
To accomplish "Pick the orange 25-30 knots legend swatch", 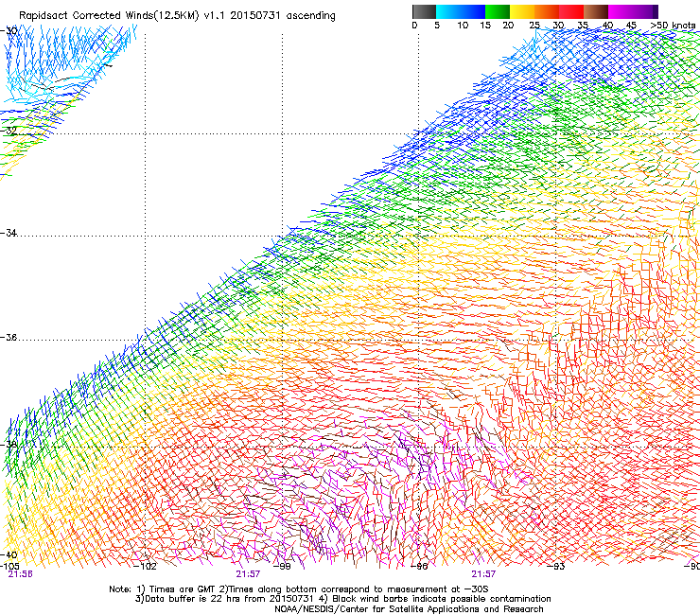I will (547, 11).
